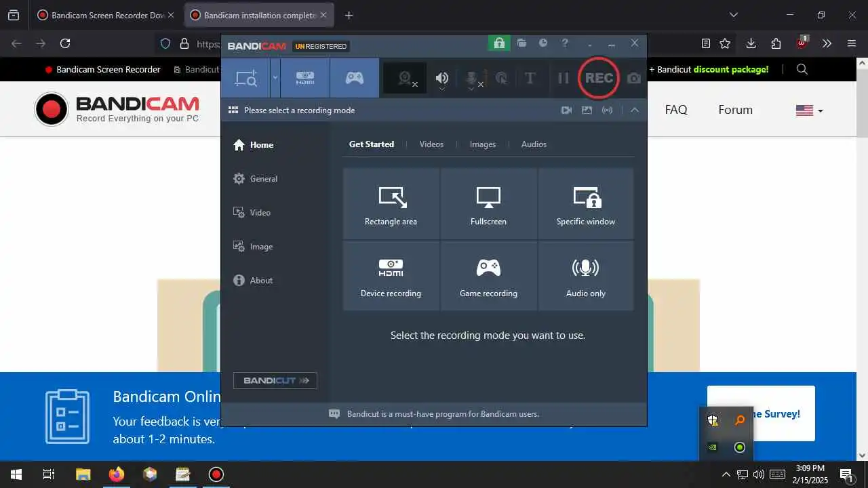
Task: Open Image settings in sidebar
Action: (x=253, y=247)
